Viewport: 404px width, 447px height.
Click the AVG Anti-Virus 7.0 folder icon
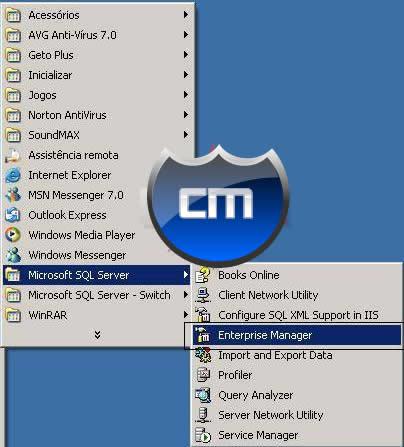click(x=13, y=35)
